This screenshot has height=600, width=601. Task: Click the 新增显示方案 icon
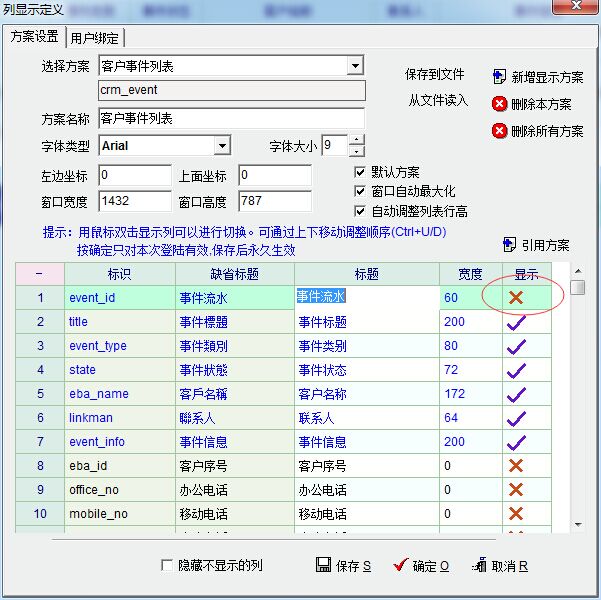click(500, 77)
